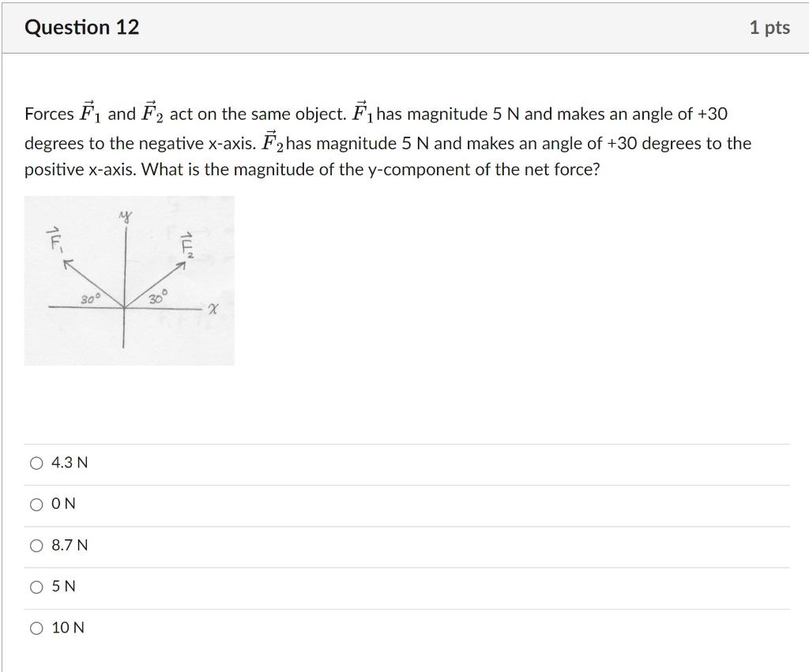The image size is (809, 672).
Task: Click the left 30° angle label
Action: [x=90, y=298]
